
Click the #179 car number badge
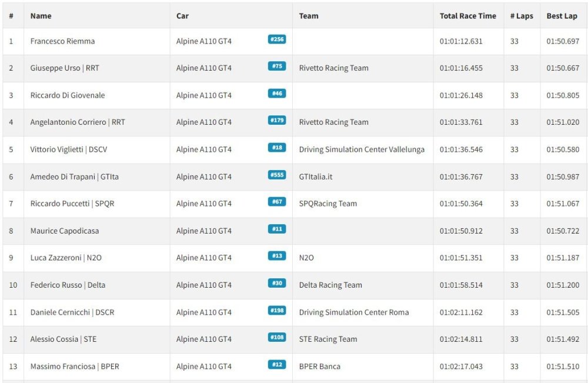(x=277, y=120)
